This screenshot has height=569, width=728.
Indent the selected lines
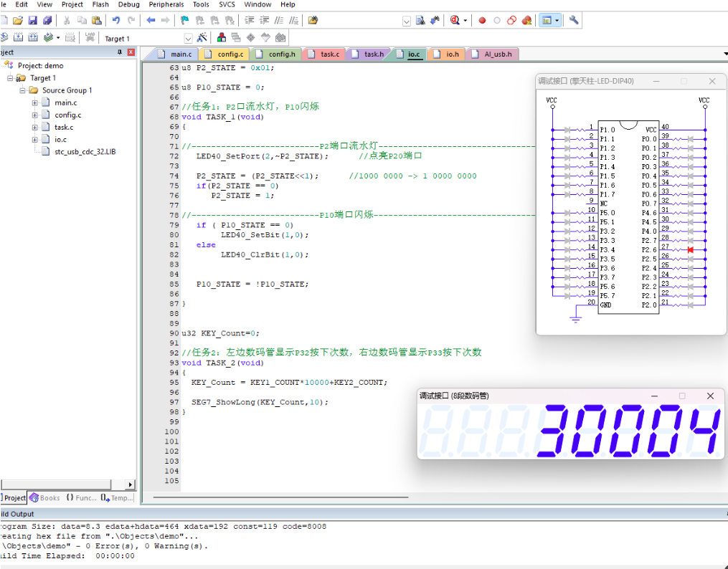click(250, 20)
